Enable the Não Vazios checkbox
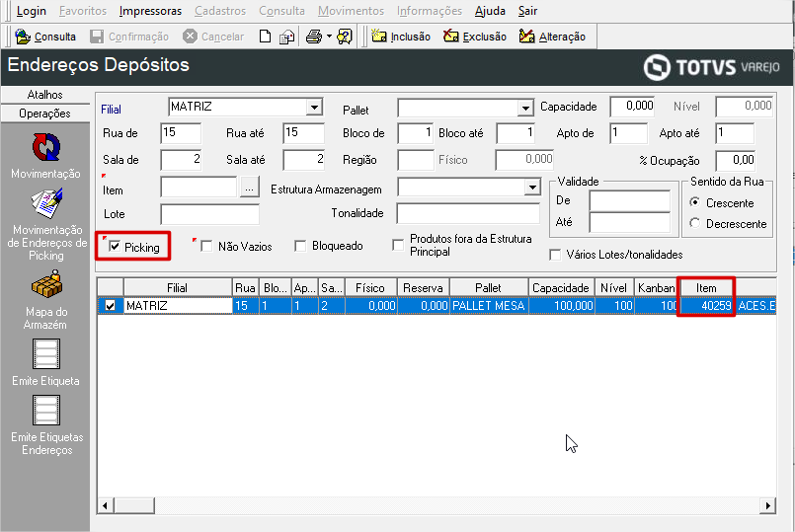Screen dimensions: 795x532 pos(206,246)
